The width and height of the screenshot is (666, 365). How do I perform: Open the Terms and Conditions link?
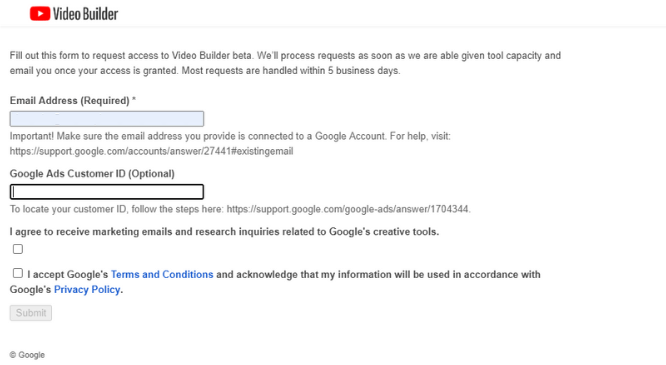coord(162,274)
